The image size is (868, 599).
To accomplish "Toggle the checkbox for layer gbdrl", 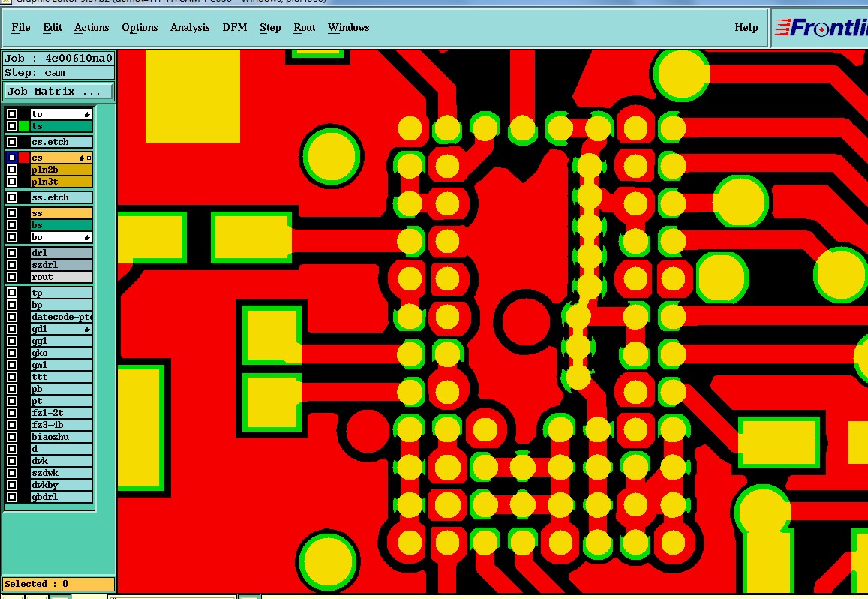I will coord(12,496).
